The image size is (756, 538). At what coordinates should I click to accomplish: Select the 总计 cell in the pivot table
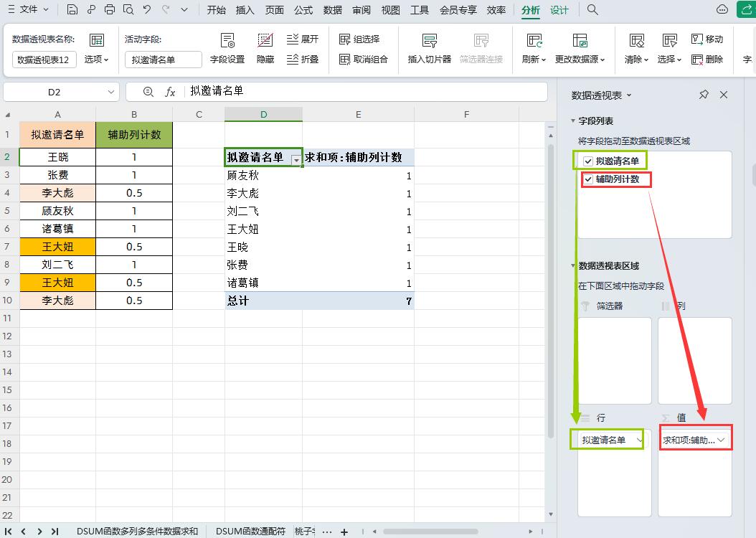(x=263, y=301)
